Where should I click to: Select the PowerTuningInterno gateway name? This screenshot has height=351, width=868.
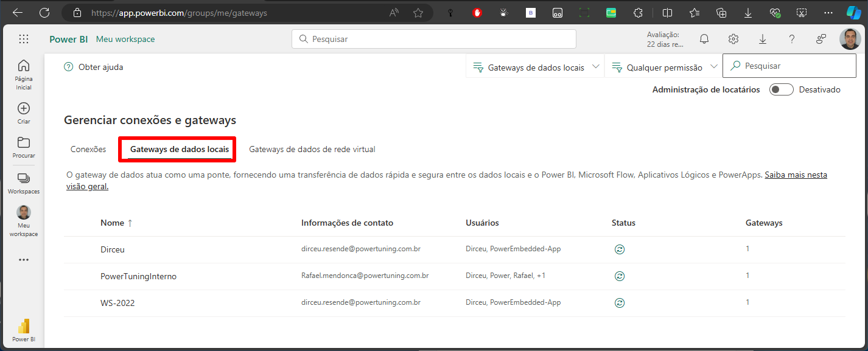[x=138, y=276]
